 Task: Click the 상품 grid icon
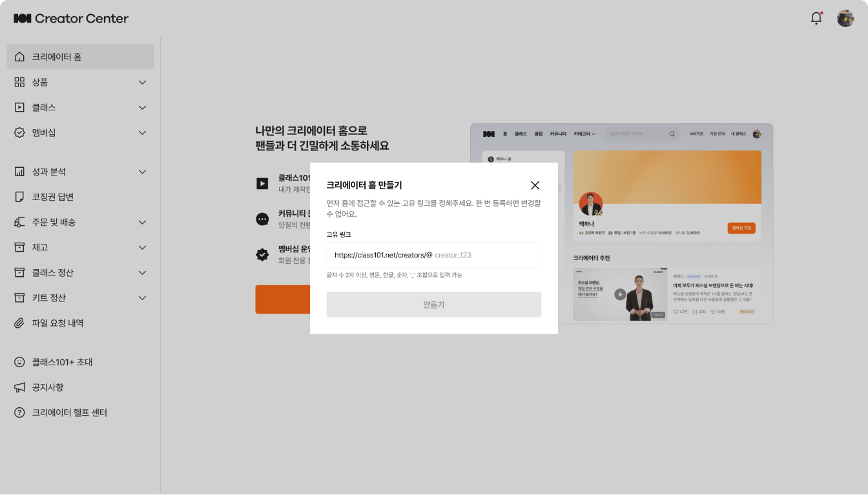point(19,82)
